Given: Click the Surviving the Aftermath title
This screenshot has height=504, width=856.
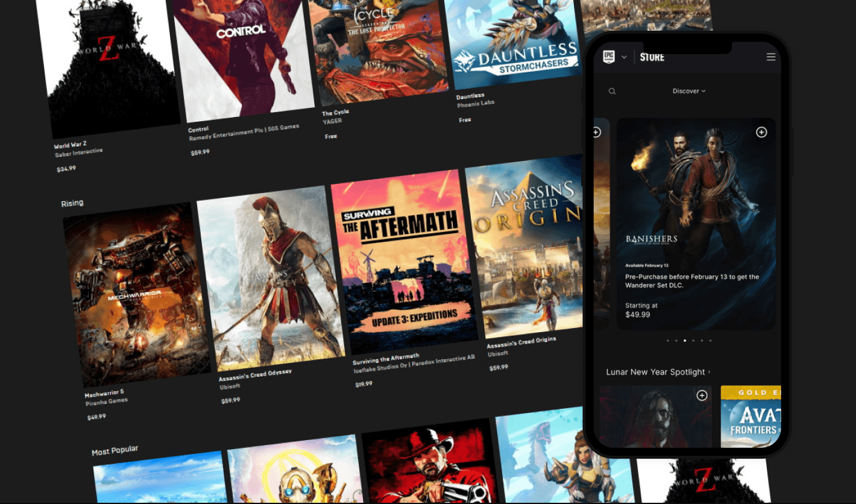Looking at the screenshot, I should [386, 359].
